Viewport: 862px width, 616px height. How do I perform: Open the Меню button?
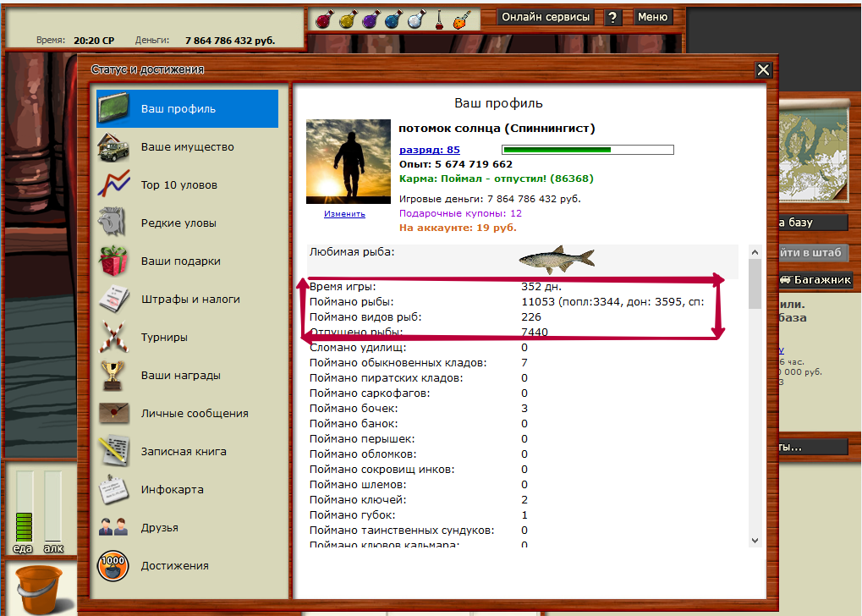[652, 17]
